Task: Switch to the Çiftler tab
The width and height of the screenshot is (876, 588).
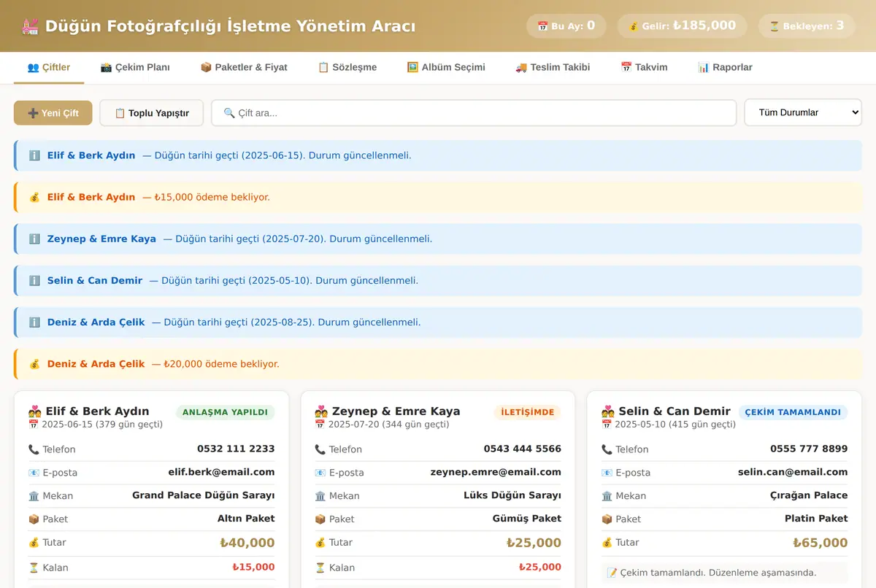Action: (x=49, y=67)
